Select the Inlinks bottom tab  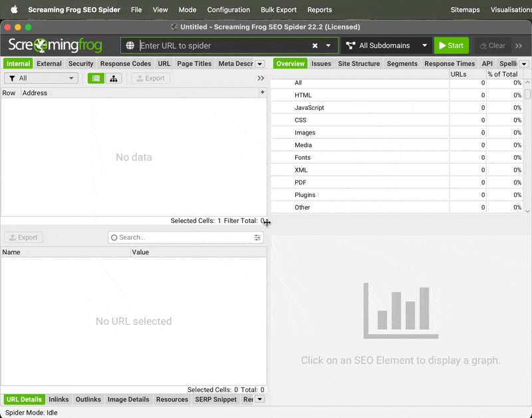tap(59, 399)
